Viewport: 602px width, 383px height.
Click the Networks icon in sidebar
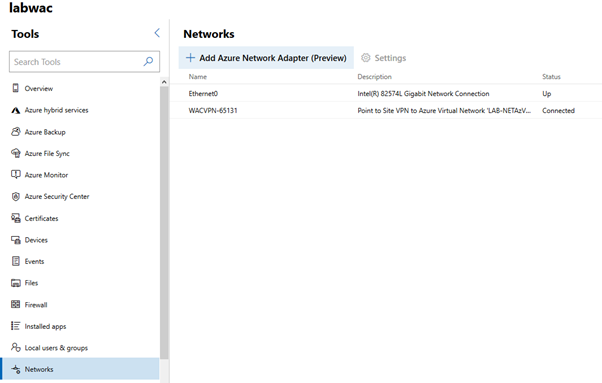(x=15, y=369)
